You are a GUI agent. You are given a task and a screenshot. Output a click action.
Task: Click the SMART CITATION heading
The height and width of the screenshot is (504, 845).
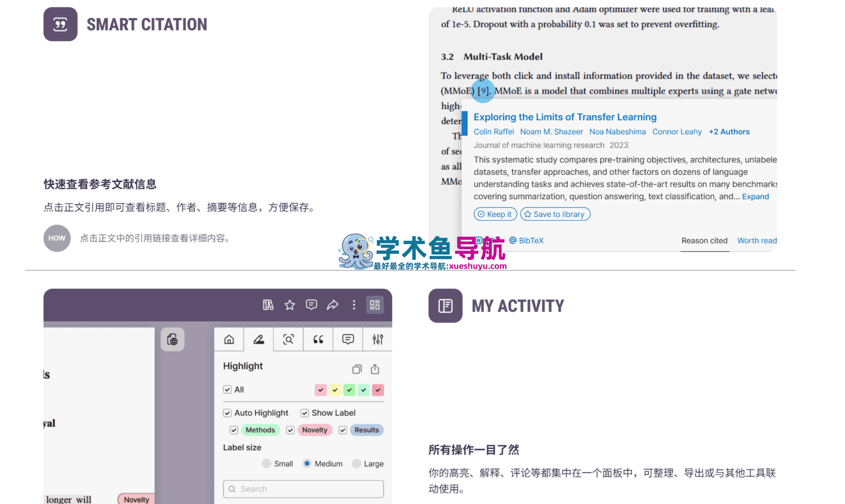pyautogui.click(x=147, y=25)
